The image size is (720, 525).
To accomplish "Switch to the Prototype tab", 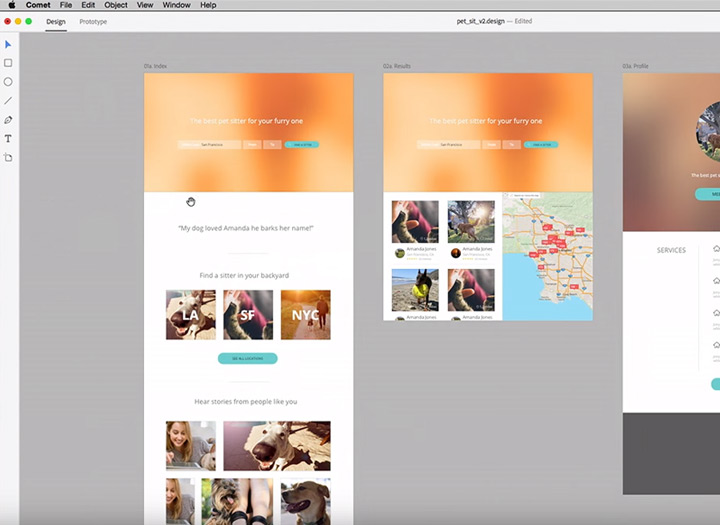I will pos(93,22).
